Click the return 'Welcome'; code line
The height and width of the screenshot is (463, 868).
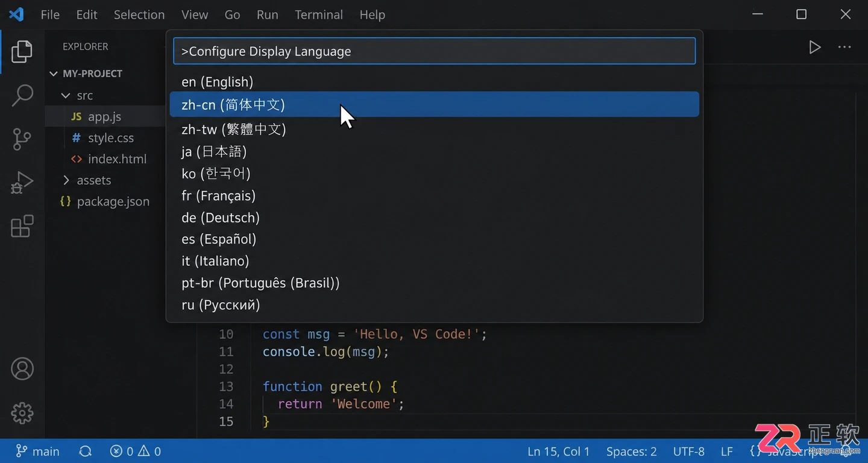(x=341, y=404)
